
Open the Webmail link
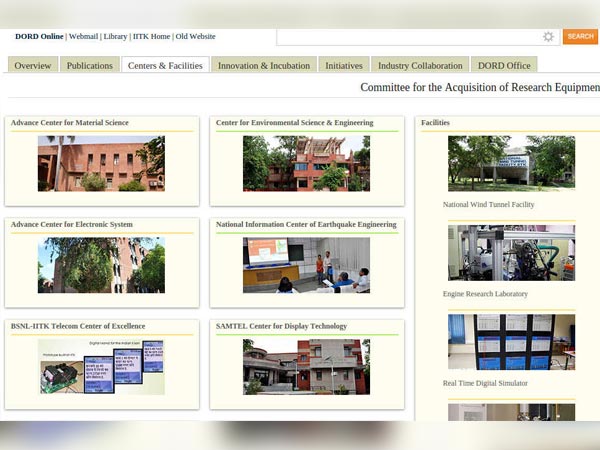pyautogui.click(x=83, y=36)
